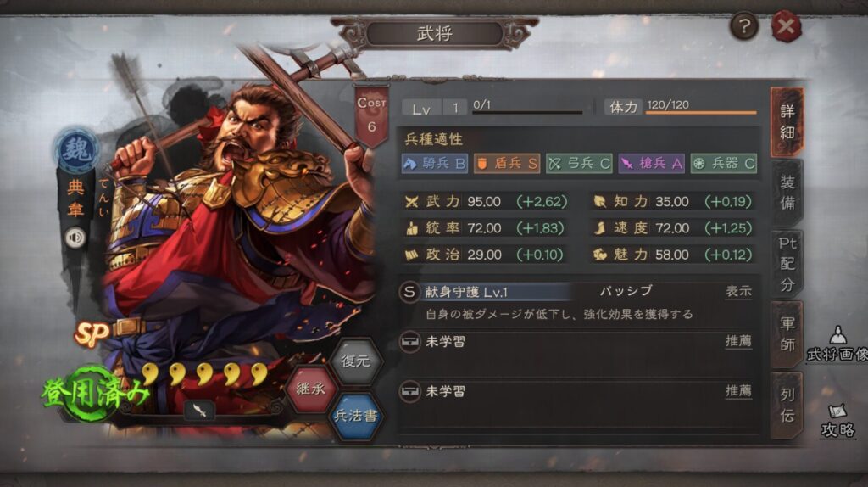Image resolution: width=868 pixels, height=487 pixels.
Task: Close the 武将 panel with red X
Action: [786, 26]
